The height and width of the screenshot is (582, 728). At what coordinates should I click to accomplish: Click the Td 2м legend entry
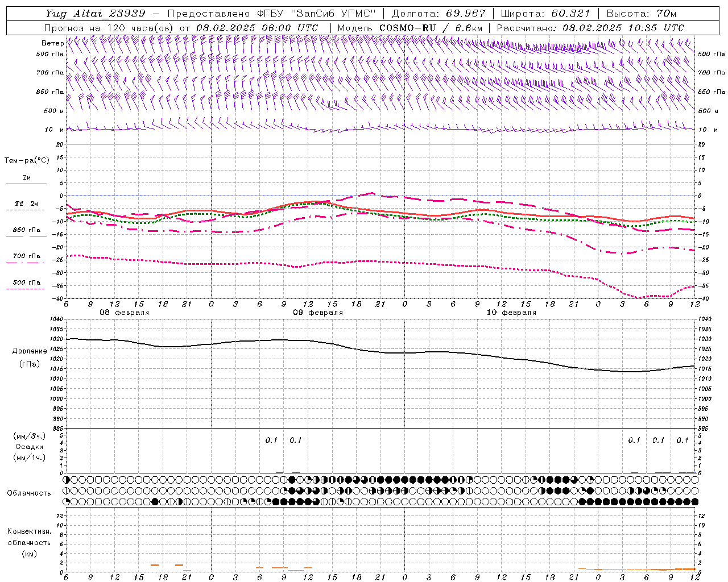(x=27, y=203)
